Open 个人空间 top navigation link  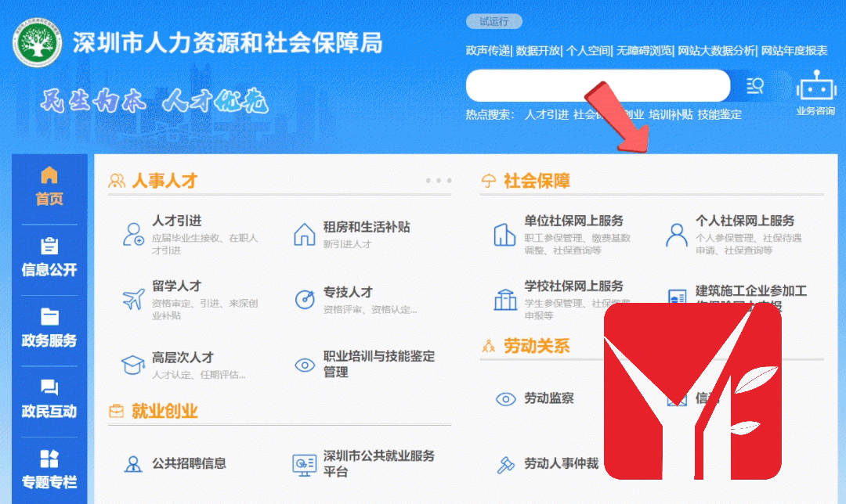tap(588, 51)
